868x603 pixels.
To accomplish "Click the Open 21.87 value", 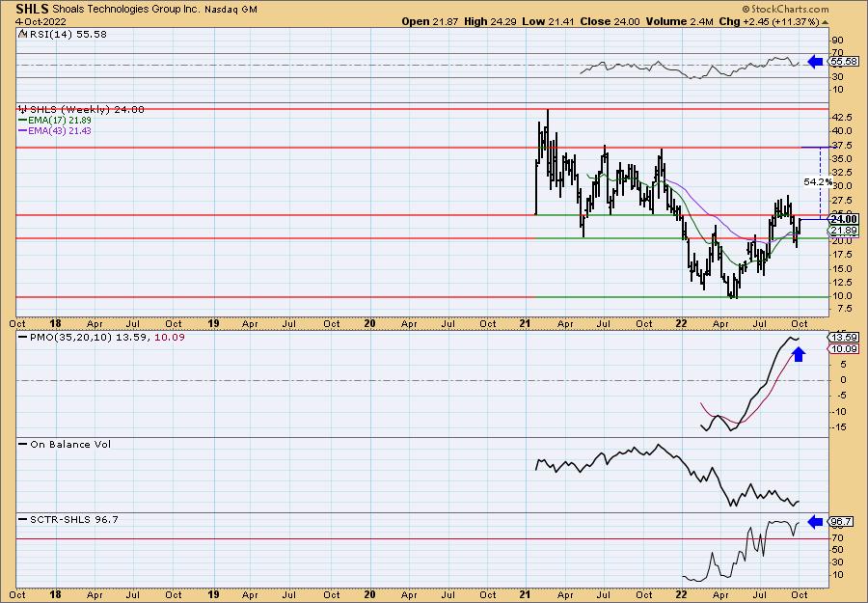I will [430, 21].
